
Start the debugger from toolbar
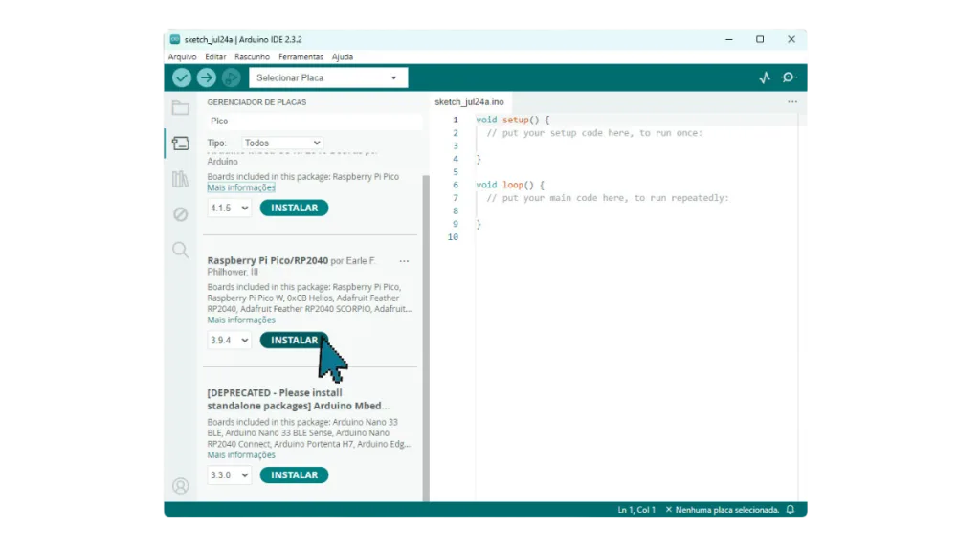[x=231, y=77]
